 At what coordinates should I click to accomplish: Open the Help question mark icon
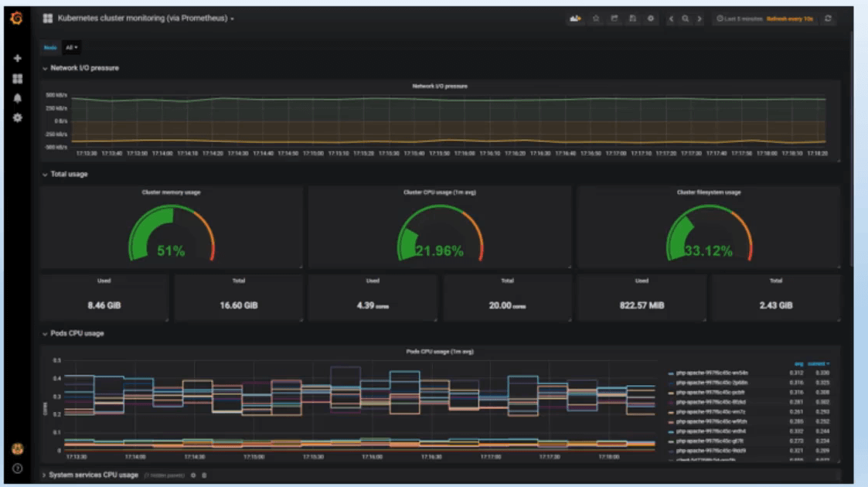point(17,468)
